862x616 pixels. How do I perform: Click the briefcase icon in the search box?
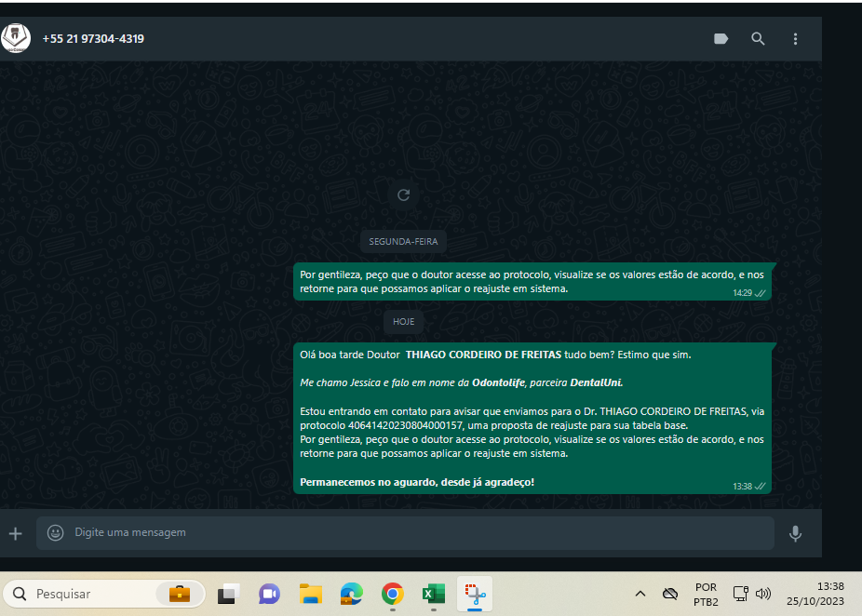pyautogui.click(x=180, y=594)
